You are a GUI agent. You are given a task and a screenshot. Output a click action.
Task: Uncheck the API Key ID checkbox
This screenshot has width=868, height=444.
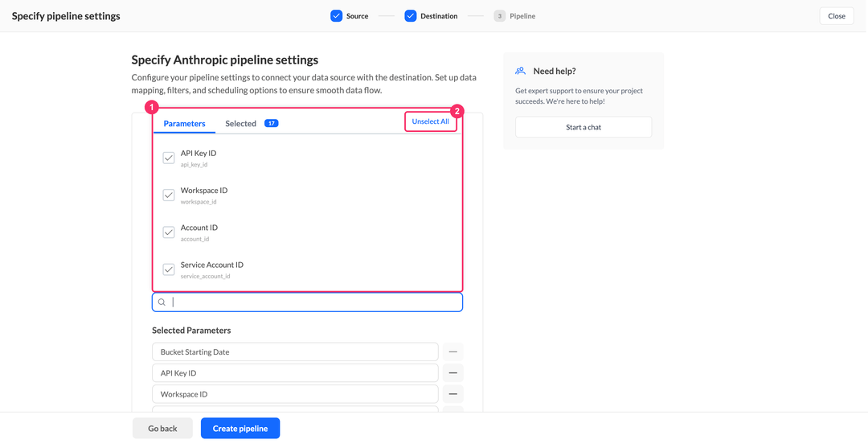(168, 158)
